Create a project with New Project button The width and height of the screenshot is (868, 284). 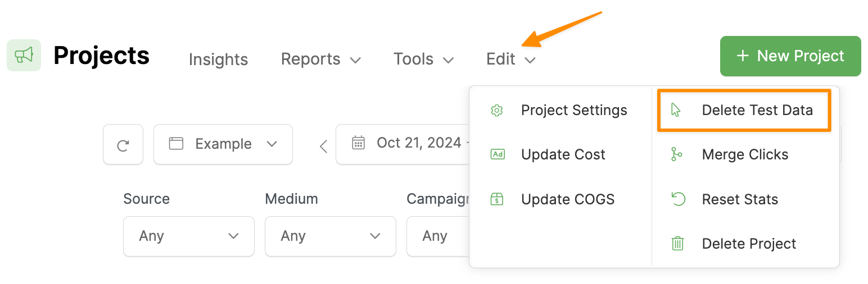(x=790, y=56)
